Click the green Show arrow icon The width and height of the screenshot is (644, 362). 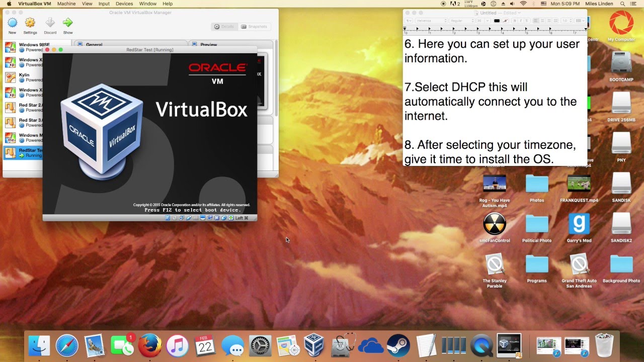(68, 23)
